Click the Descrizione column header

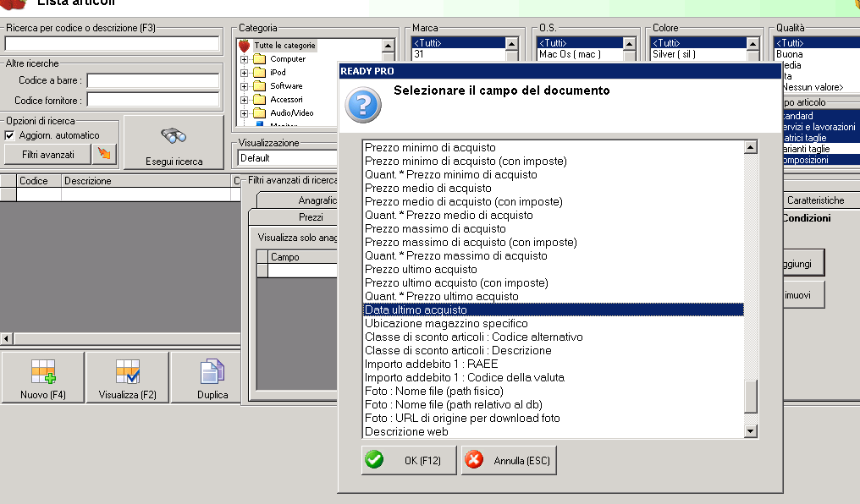point(146,181)
